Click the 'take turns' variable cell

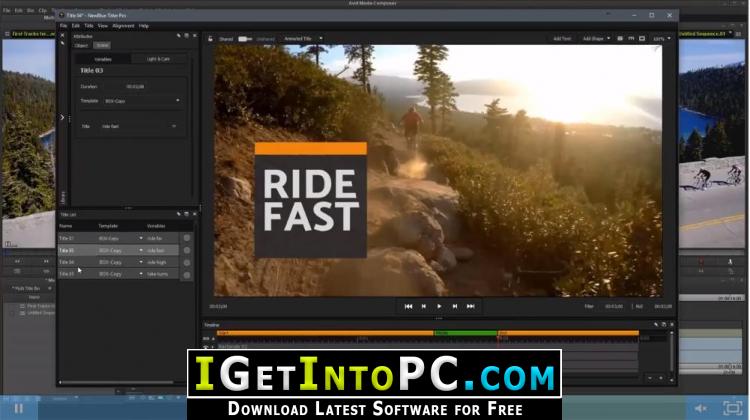click(157, 274)
